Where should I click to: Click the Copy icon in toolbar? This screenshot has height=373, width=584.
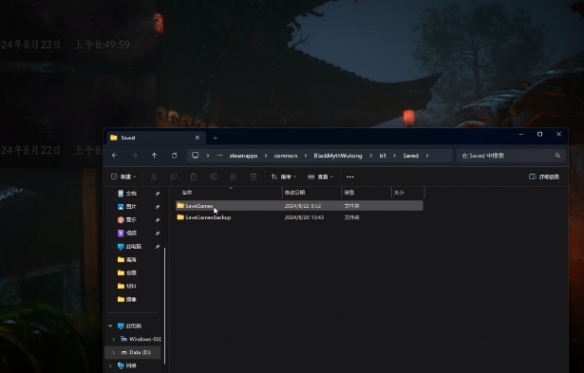pyautogui.click(x=174, y=177)
